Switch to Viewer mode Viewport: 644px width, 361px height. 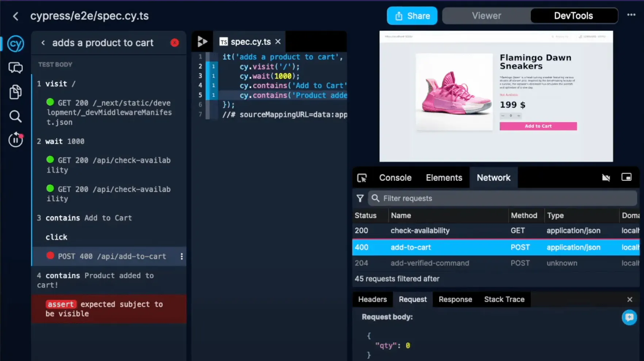(x=486, y=16)
